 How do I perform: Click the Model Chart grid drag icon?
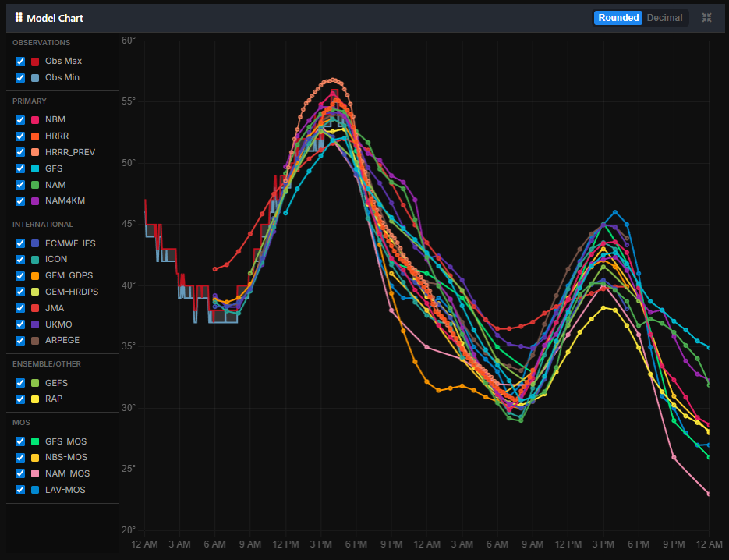click(x=19, y=17)
